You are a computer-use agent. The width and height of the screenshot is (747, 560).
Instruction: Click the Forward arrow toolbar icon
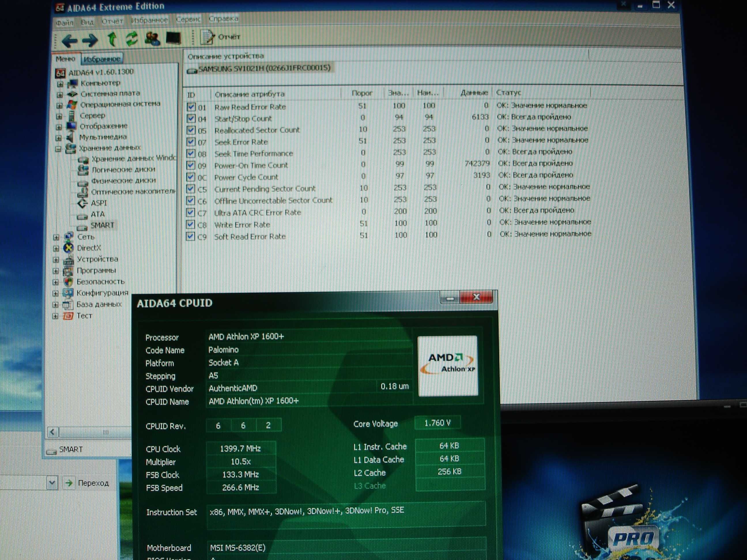(90, 40)
